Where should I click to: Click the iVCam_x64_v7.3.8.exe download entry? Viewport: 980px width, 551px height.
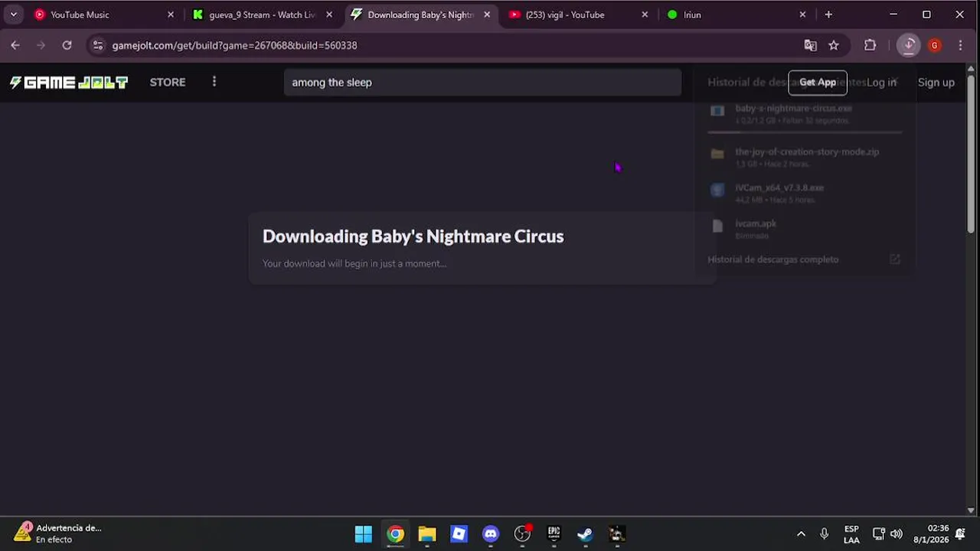point(805,193)
